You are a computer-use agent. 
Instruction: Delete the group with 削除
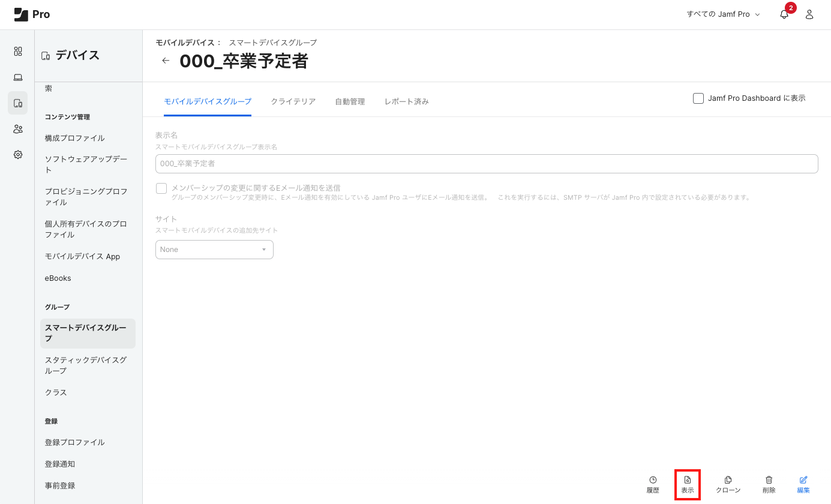[x=769, y=485]
